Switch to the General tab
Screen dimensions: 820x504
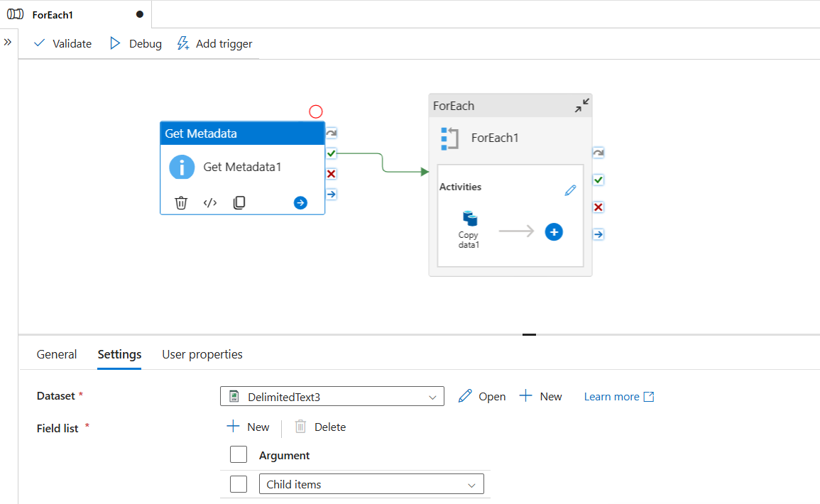tap(56, 354)
